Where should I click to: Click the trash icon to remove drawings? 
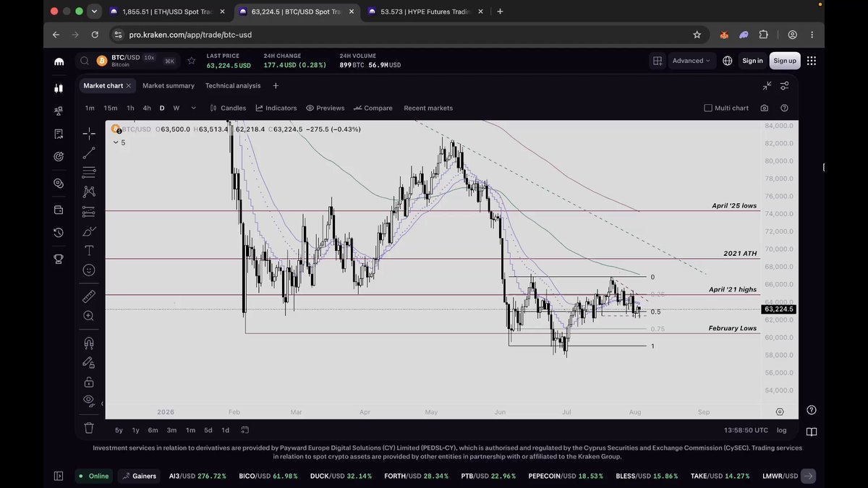click(x=88, y=427)
